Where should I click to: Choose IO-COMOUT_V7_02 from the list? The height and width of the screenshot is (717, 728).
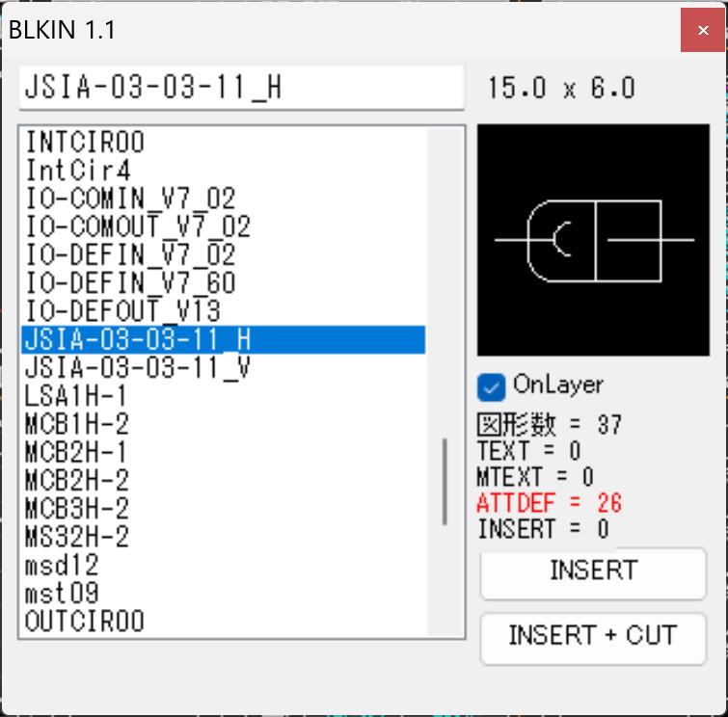pyautogui.click(x=138, y=227)
